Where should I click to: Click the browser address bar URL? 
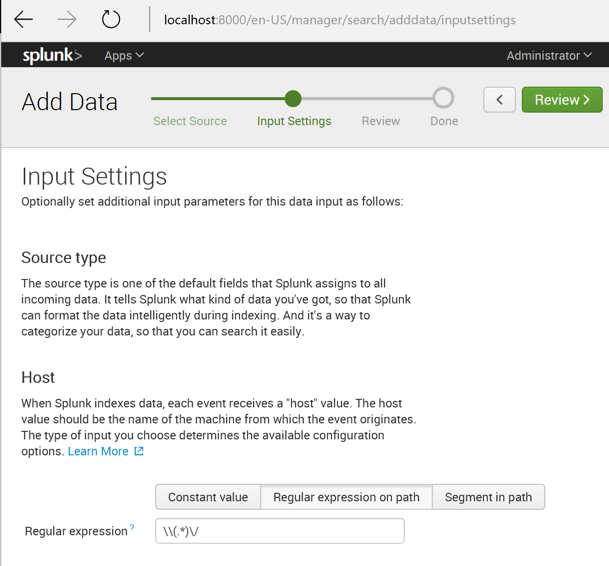pyautogui.click(x=340, y=20)
